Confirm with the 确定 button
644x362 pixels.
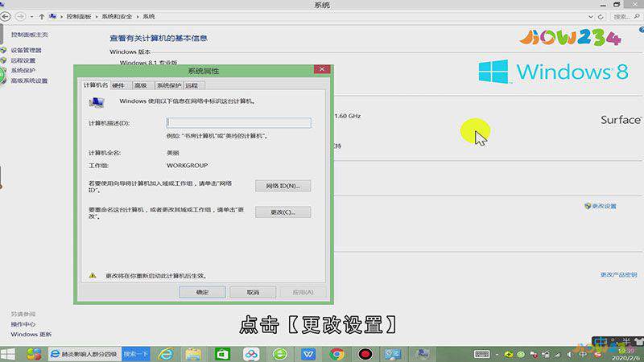point(203,292)
